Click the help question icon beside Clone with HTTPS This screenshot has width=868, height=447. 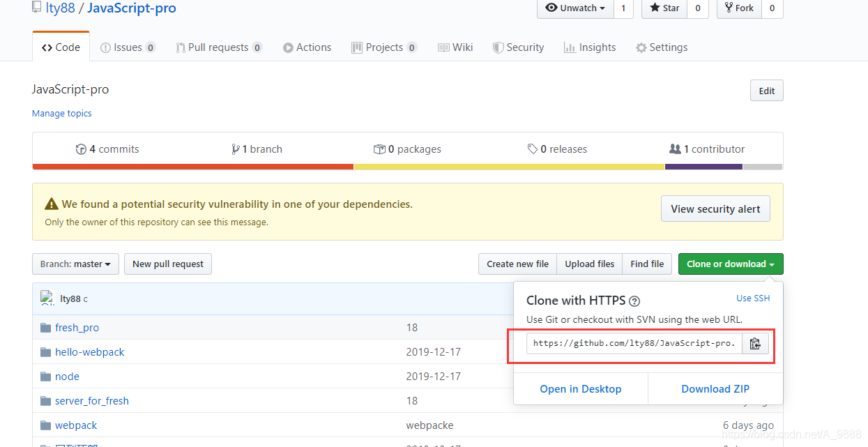click(634, 301)
